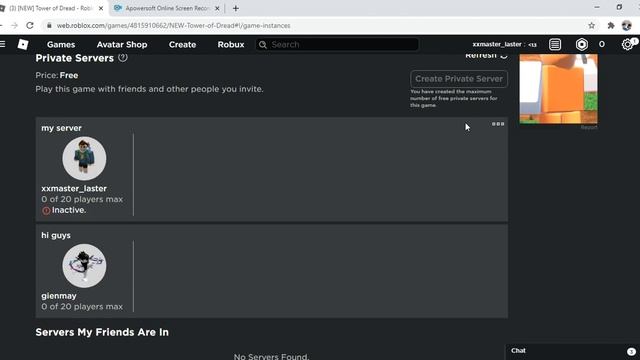The height and width of the screenshot is (360, 640).
Task: View site lock information icon
Action: click(49, 25)
